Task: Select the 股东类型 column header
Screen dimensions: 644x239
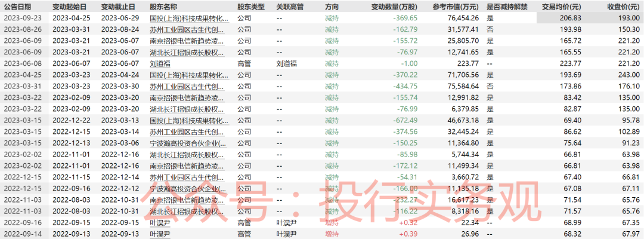Action: coord(251,7)
